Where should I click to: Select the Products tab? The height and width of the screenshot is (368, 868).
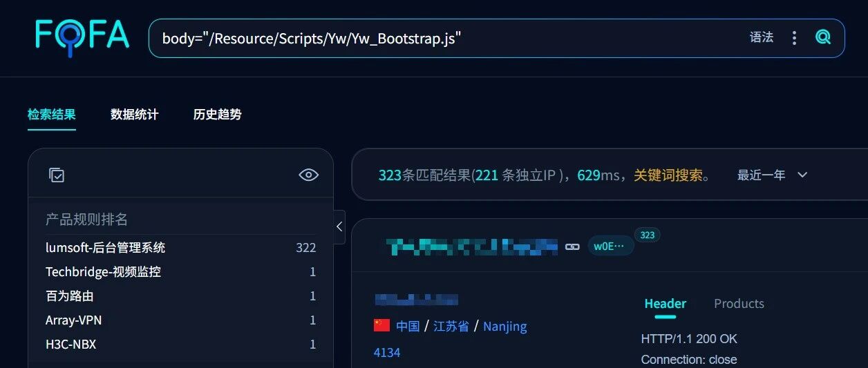(x=739, y=304)
